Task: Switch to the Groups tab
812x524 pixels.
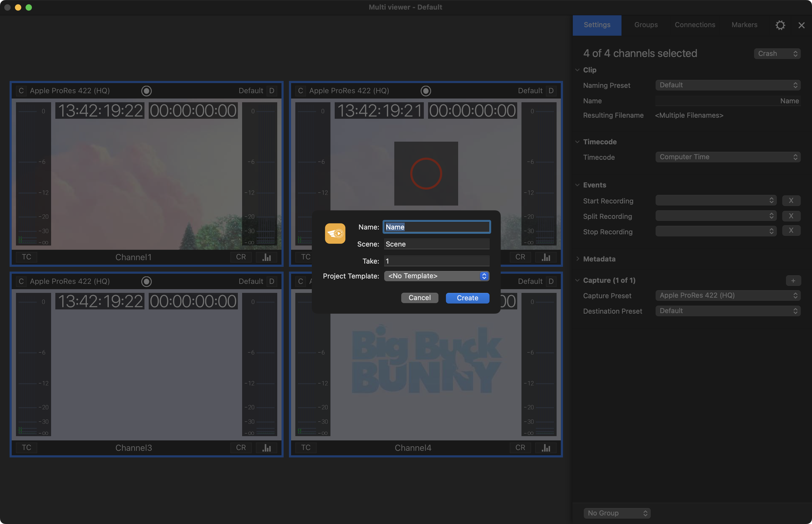Action: coord(646,25)
